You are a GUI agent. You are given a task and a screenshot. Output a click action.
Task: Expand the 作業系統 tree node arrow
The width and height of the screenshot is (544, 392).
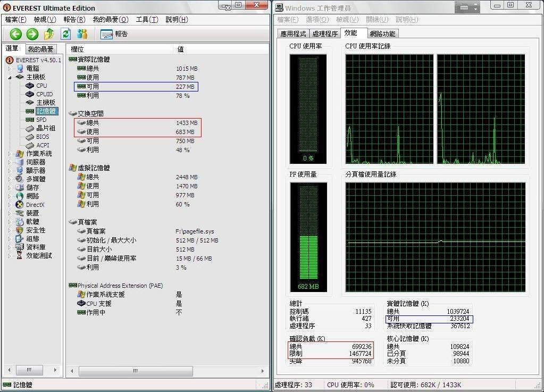[10, 154]
